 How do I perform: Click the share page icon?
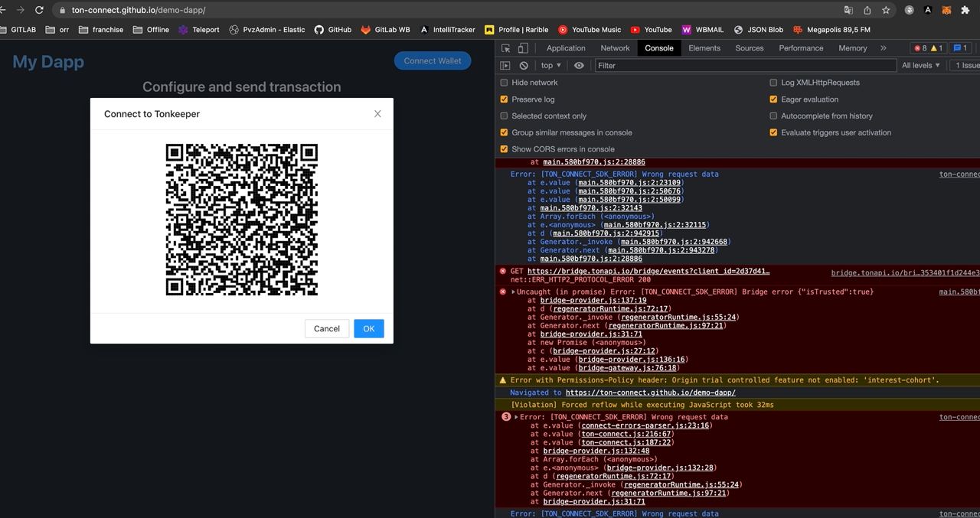[x=867, y=10]
